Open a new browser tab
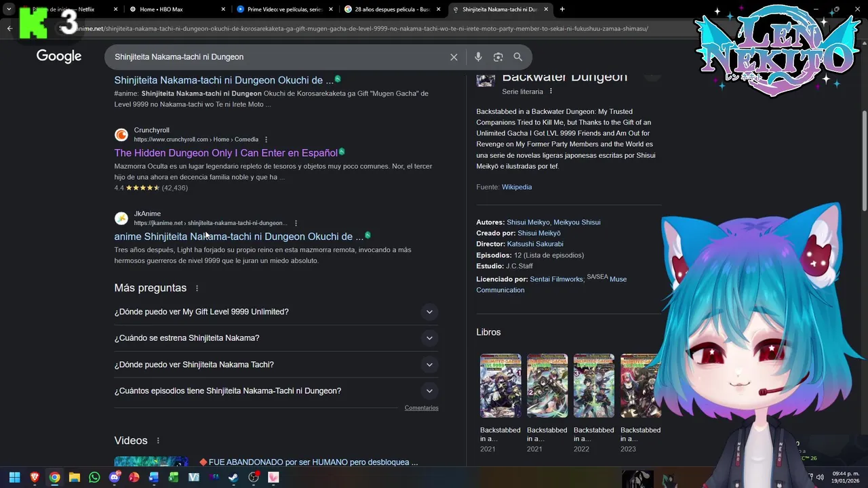868x488 pixels. coord(562,9)
